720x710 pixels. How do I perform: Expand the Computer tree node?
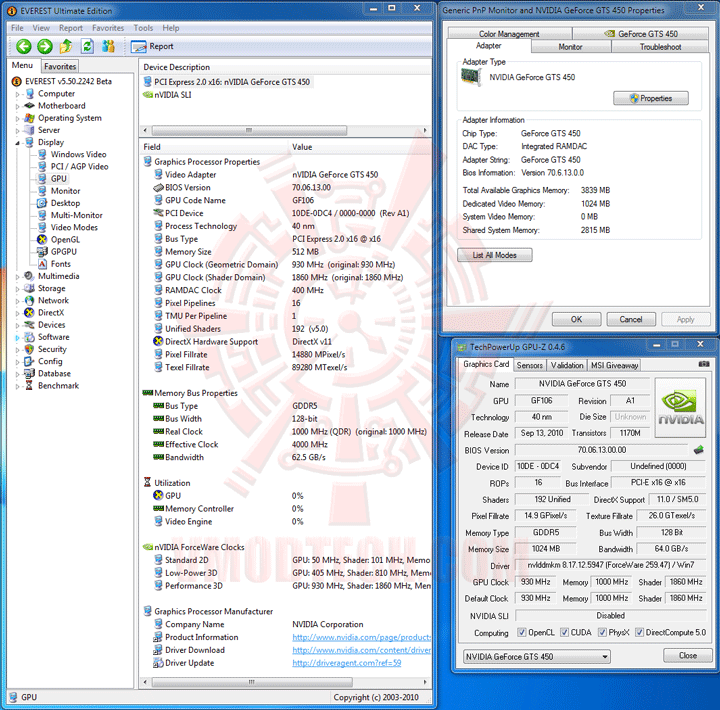18,94
